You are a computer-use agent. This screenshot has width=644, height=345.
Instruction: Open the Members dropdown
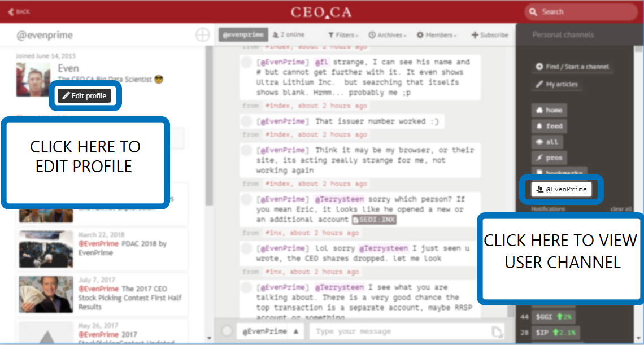[437, 36]
